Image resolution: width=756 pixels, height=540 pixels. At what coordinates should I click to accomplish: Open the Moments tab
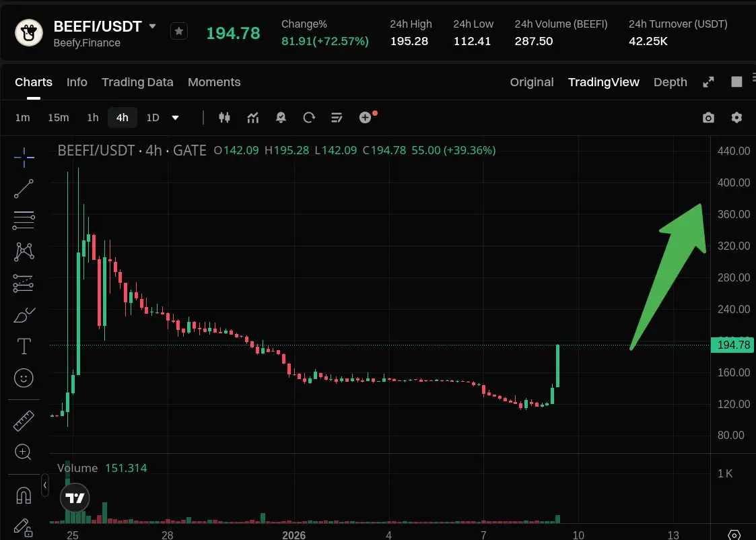point(214,82)
